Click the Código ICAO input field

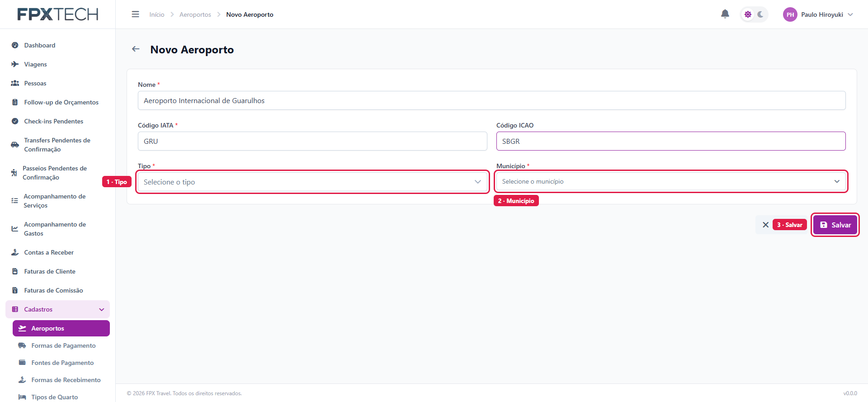(671, 141)
